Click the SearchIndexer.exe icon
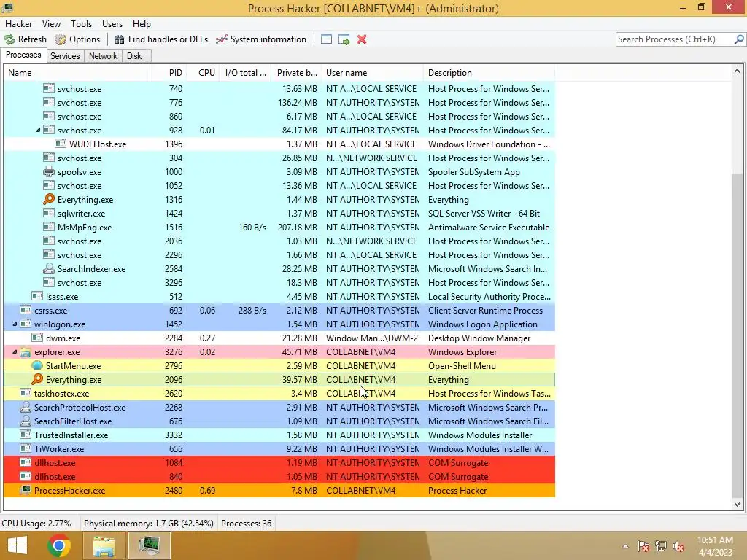Image resolution: width=747 pixels, height=560 pixels. (x=49, y=269)
